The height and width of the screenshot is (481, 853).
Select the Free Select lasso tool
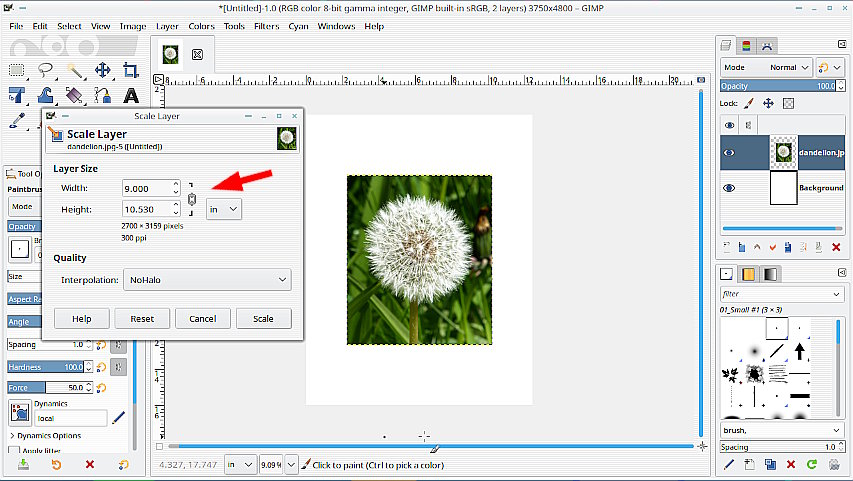45,70
